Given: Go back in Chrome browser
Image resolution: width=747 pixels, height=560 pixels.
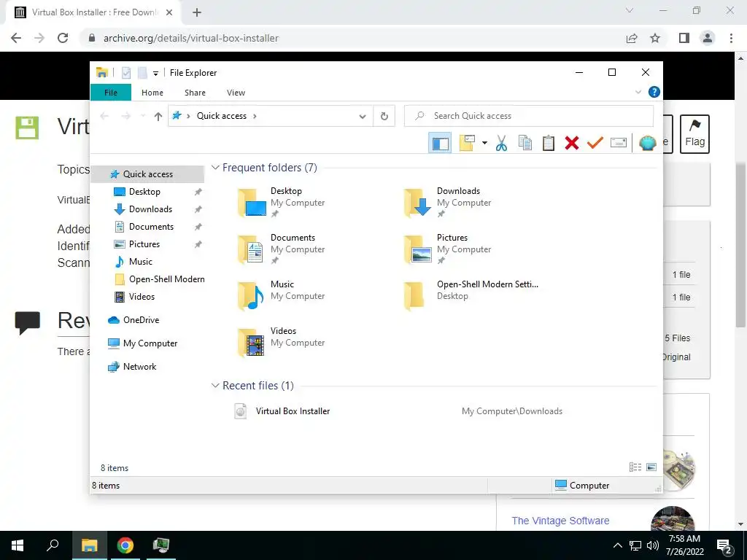Looking at the screenshot, I should 16,38.
